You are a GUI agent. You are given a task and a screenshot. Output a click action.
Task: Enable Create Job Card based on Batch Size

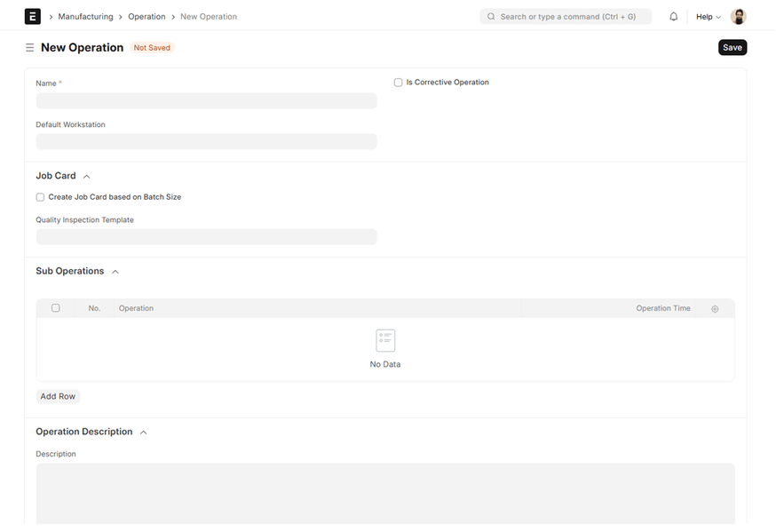(40, 197)
